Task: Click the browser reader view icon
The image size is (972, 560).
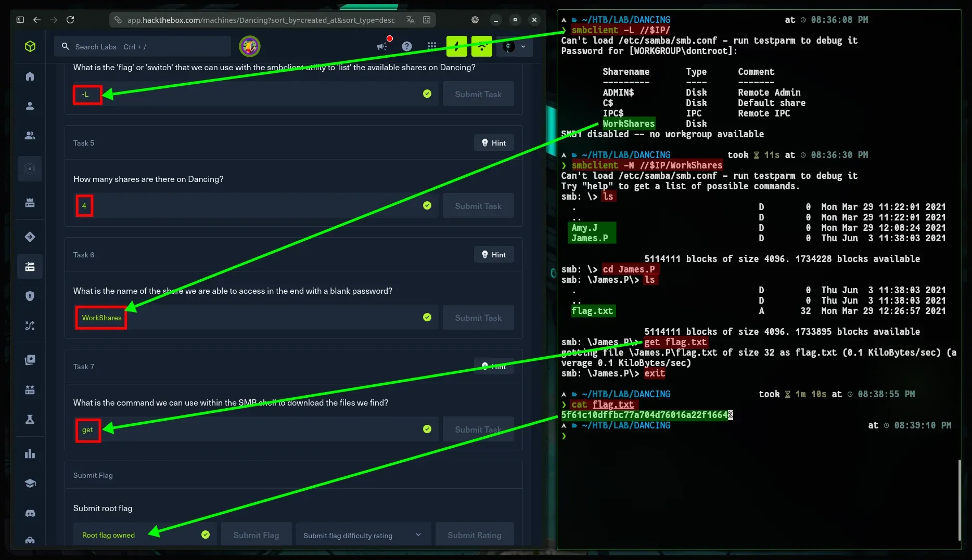Action: (x=427, y=20)
